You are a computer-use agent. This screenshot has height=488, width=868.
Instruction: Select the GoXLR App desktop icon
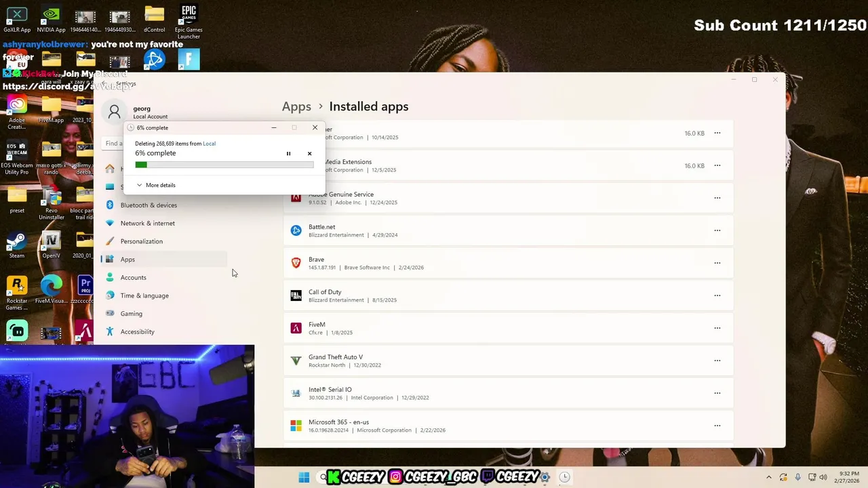tap(17, 19)
